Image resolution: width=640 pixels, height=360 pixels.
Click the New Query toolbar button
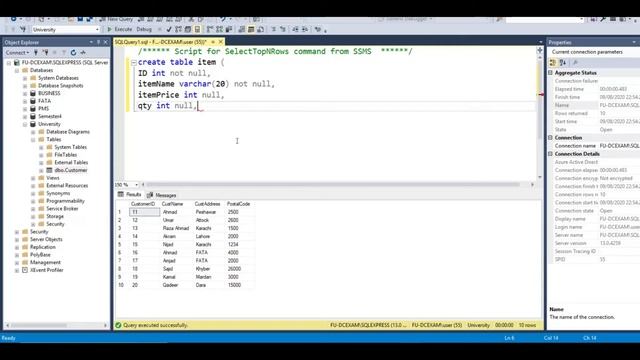tap(117, 19)
